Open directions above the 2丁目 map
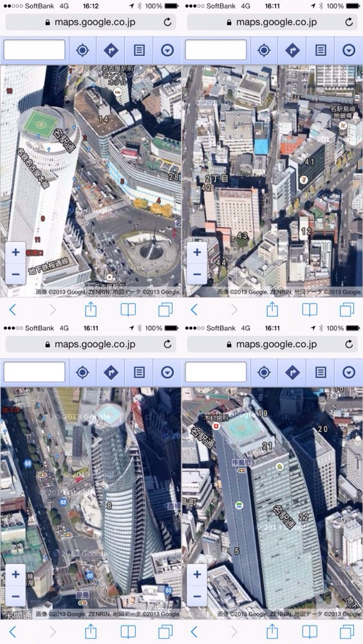 [292, 50]
